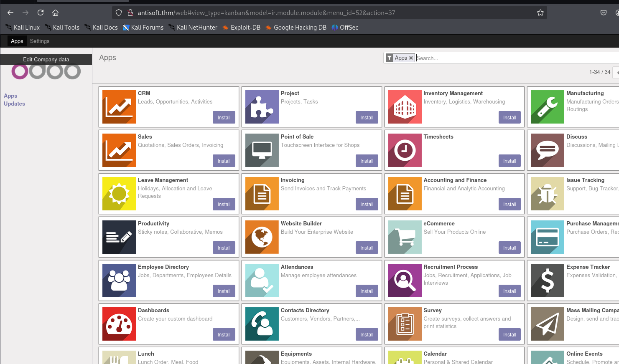Viewport: 619px width, 364px height.
Task: Click the Productivity notes icon
Action: 119,237
